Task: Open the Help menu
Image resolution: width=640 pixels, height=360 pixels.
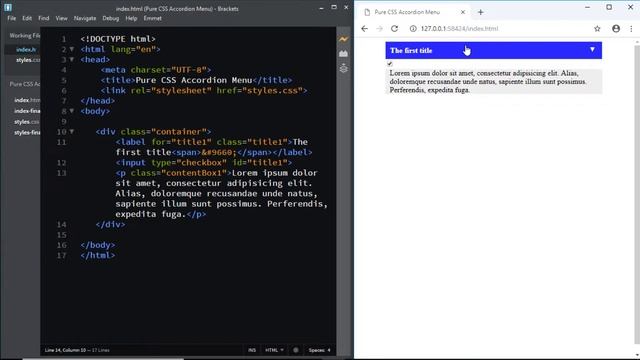Action: tap(131, 18)
